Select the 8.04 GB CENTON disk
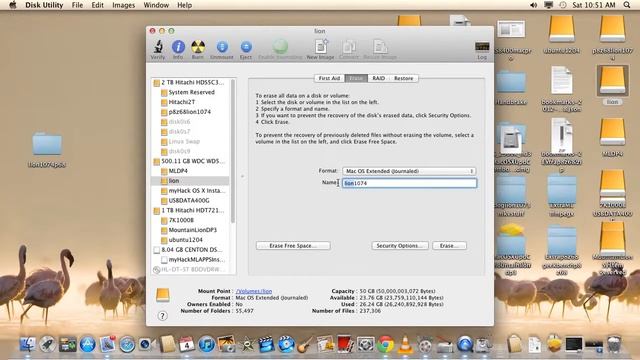The image size is (640, 360). (189, 249)
